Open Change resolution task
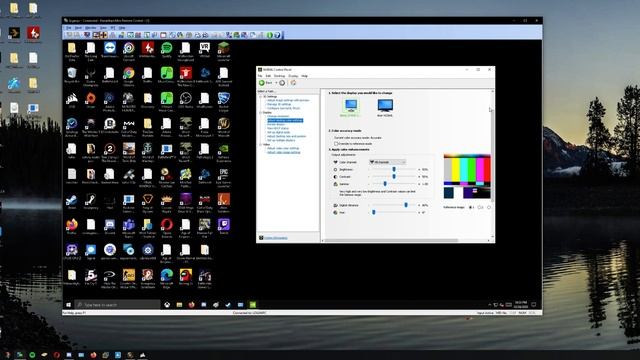 (x=278, y=116)
